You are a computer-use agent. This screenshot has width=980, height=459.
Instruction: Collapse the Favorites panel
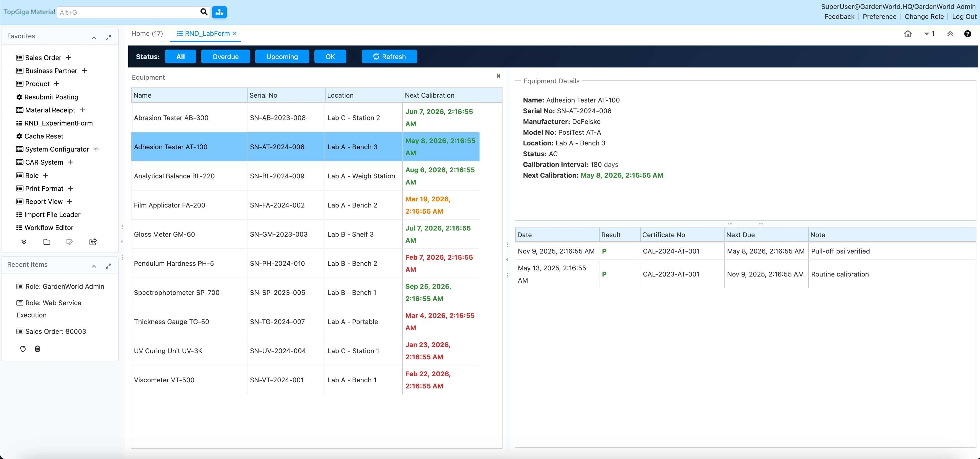[x=94, y=37]
